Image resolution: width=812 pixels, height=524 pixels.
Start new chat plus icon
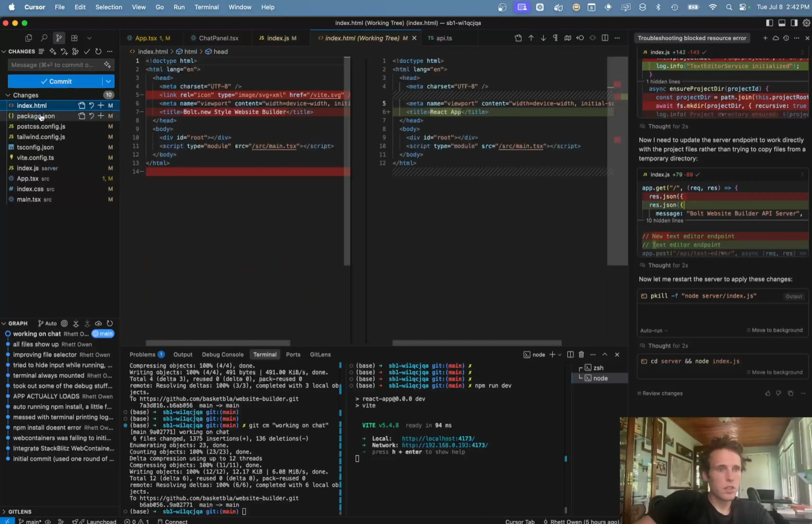765,38
